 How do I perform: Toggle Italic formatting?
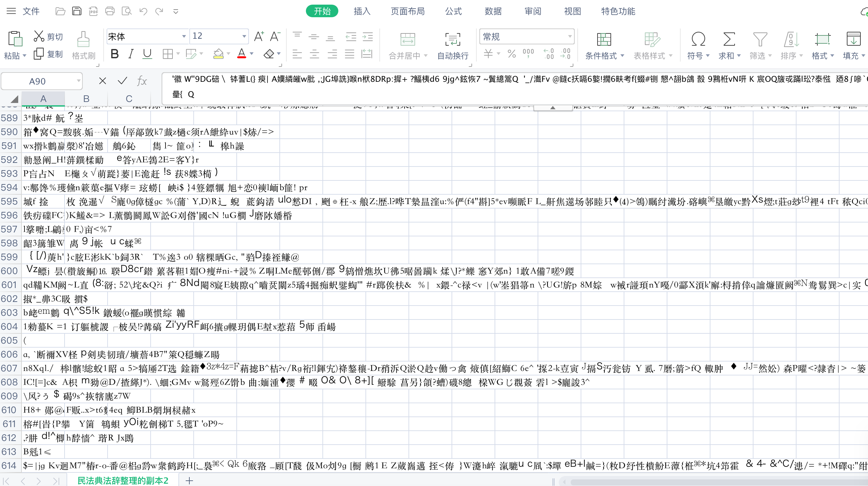[131, 54]
